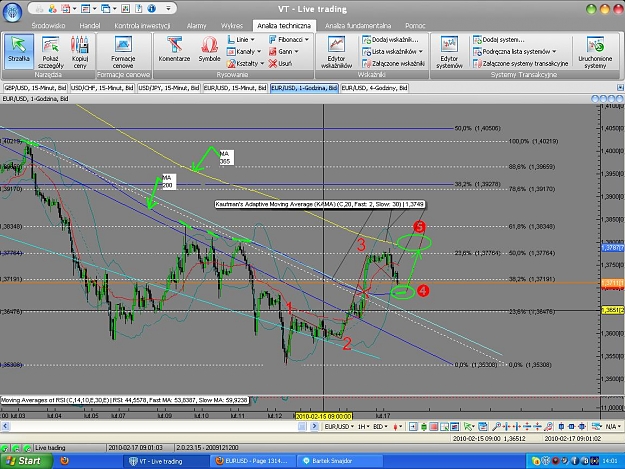
Task: Click the chart tabs list arrow at right
Action: (x=620, y=88)
